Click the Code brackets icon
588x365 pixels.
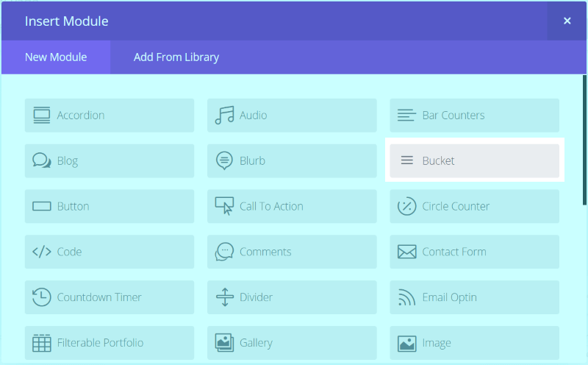[42, 252]
